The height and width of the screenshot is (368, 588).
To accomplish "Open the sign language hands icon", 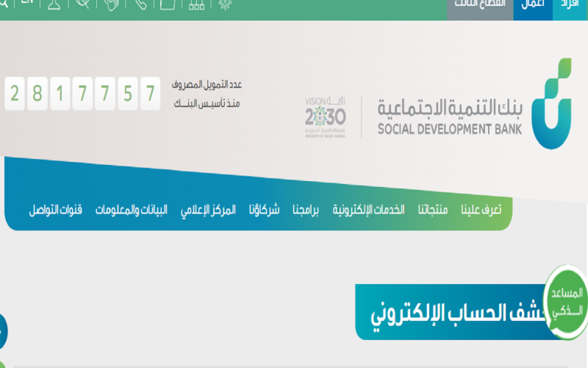I will [x=112, y=4].
